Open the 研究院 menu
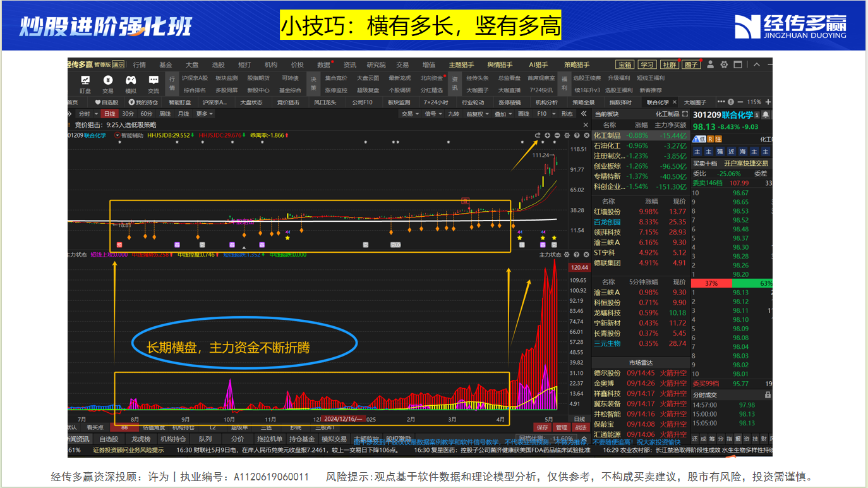 click(x=376, y=64)
